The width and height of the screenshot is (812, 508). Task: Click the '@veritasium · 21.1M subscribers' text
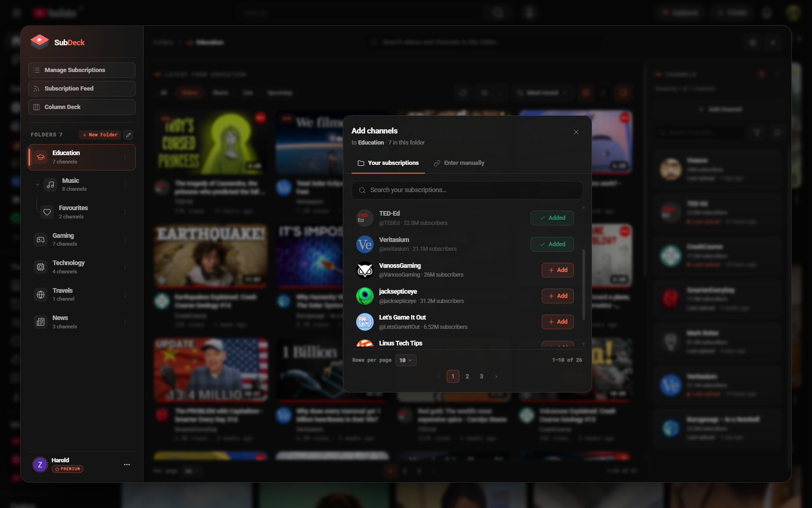click(x=418, y=248)
